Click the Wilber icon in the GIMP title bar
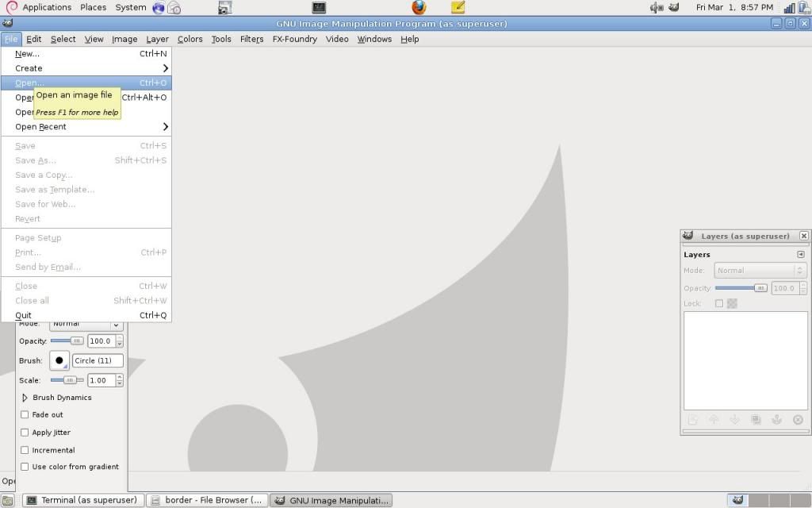 click(x=7, y=23)
